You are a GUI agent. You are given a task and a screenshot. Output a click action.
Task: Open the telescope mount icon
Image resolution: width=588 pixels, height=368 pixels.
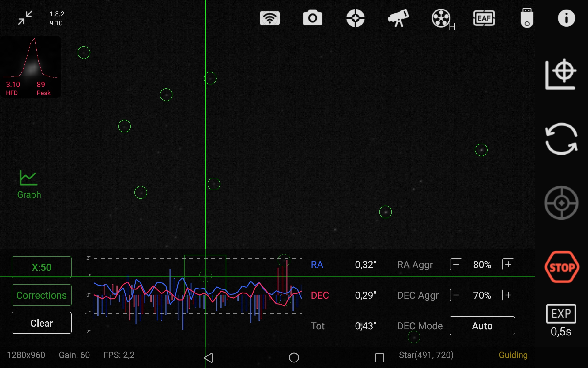pyautogui.click(x=398, y=18)
